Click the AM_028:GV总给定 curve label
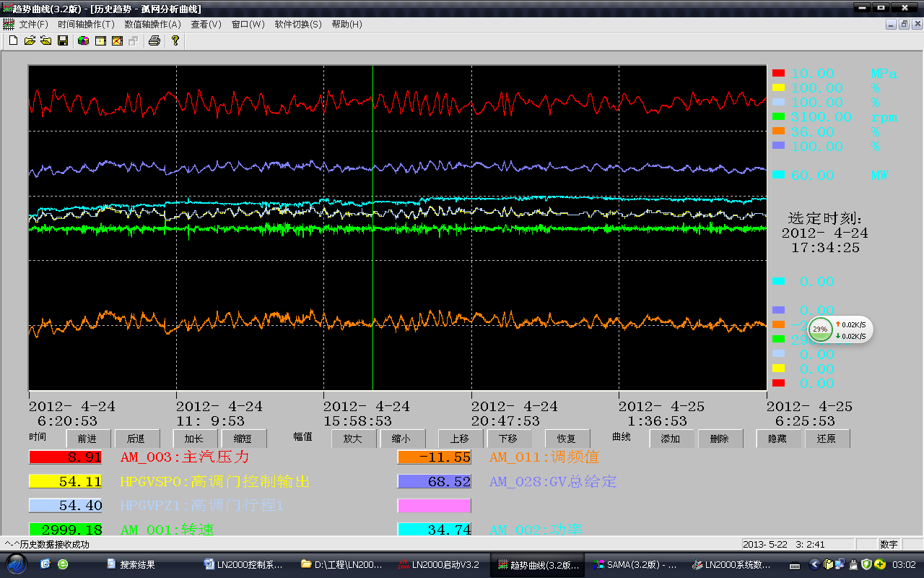This screenshot has width=924, height=578. (x=553, y=481)
